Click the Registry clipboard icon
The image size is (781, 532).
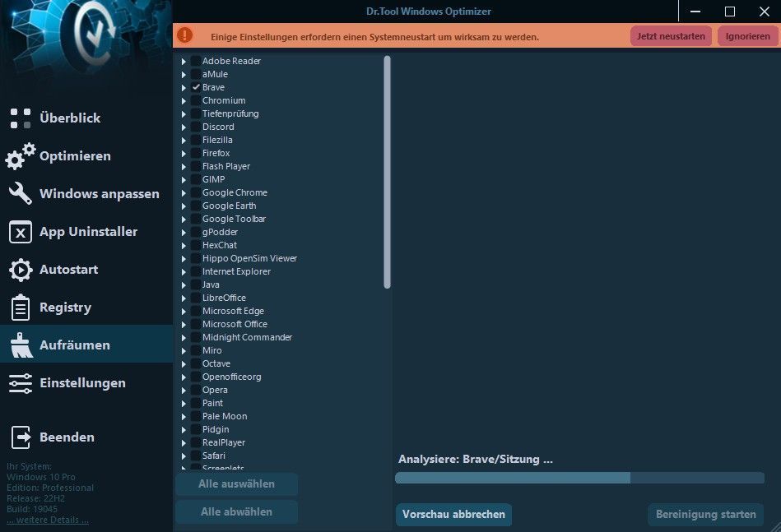pos(21,308)
